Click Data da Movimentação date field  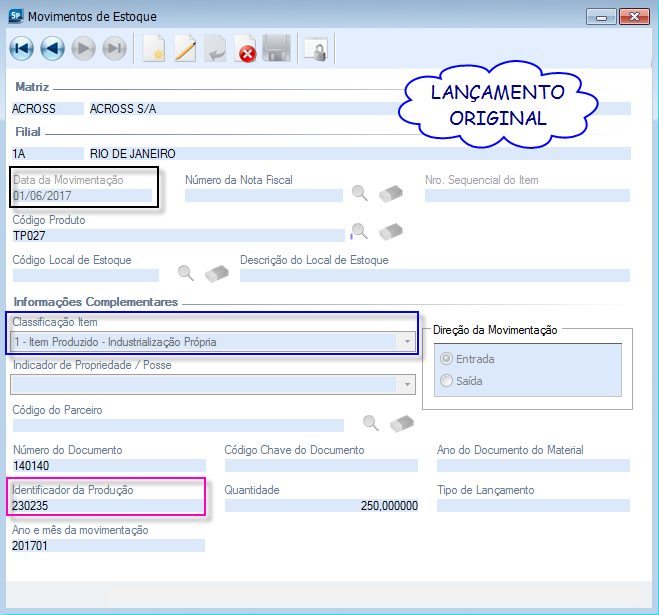82,195
